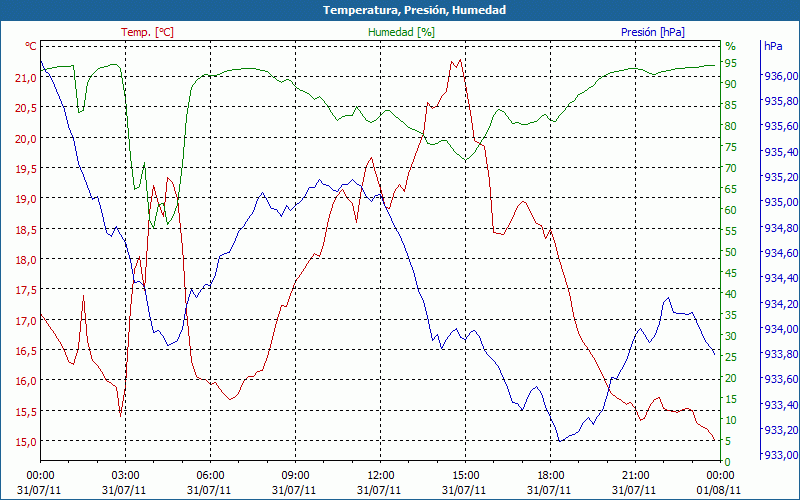Click green humidity axis value '10'
This screenshot has width=800, height=500.
pos(731,420)
